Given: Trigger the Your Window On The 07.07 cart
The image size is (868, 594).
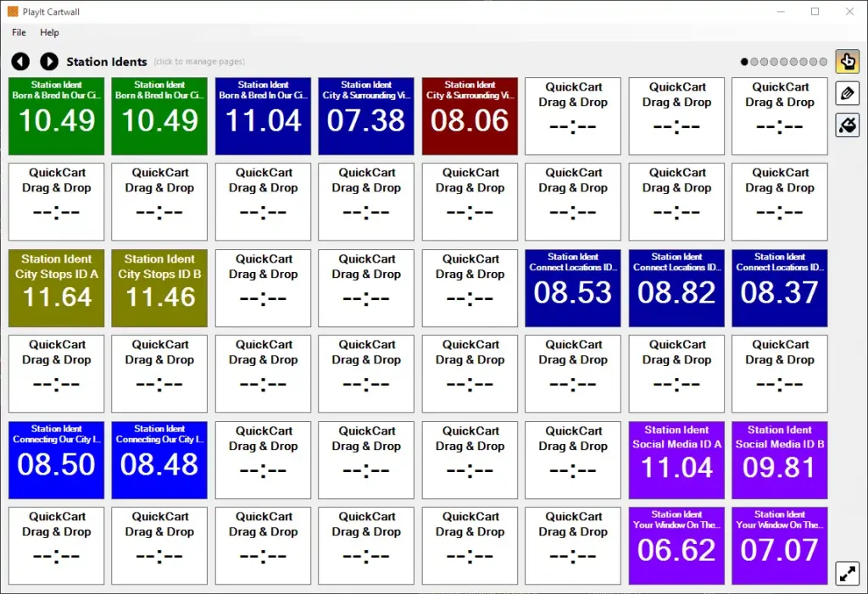Looking at the screenshot, I should click(780, 546).
